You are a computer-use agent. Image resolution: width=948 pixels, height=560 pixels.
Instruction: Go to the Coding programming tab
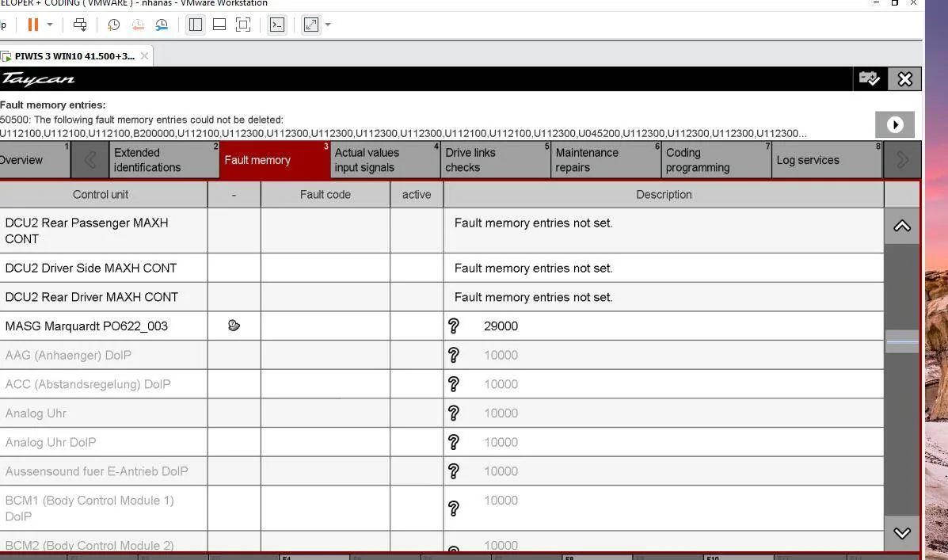pyautogui.click(x=717, y=160)
